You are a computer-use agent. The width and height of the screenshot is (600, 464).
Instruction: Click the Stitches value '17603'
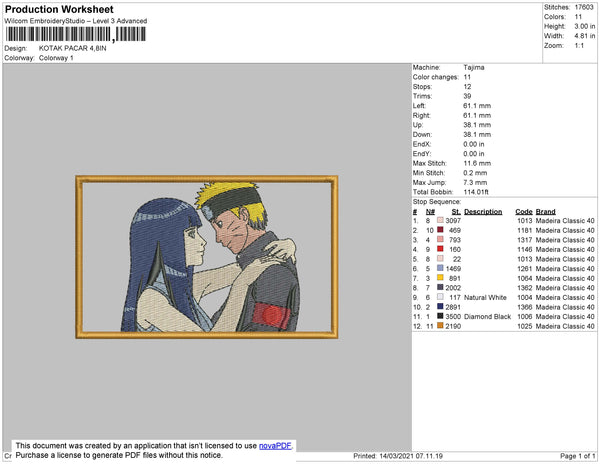(x=584, y=7)
